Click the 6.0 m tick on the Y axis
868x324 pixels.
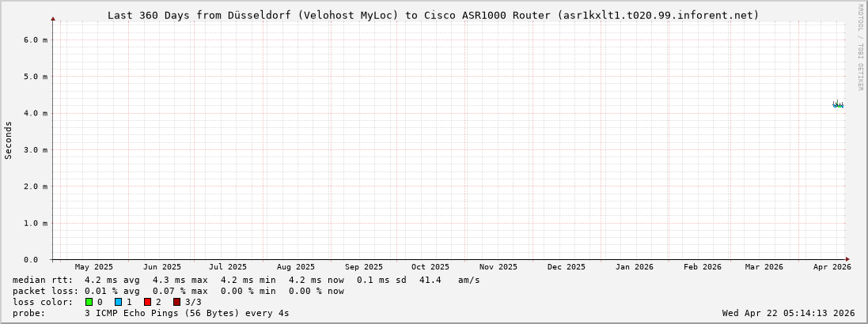(36, 40)
